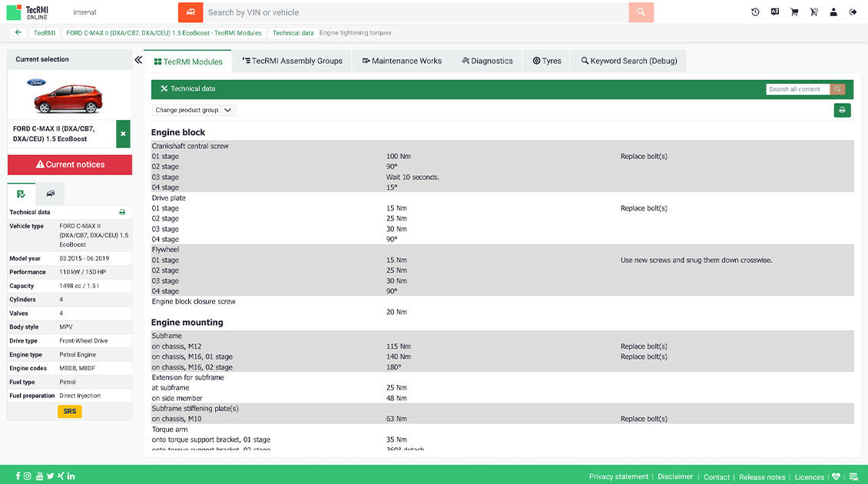This screenshot has height=484, width=868.
Task: Switch to TecRMI Assembly Groups tab
Action: coord(293,61)
